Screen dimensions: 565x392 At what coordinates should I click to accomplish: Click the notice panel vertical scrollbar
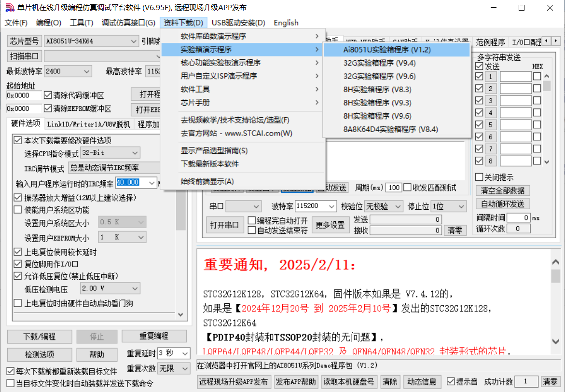555,302
